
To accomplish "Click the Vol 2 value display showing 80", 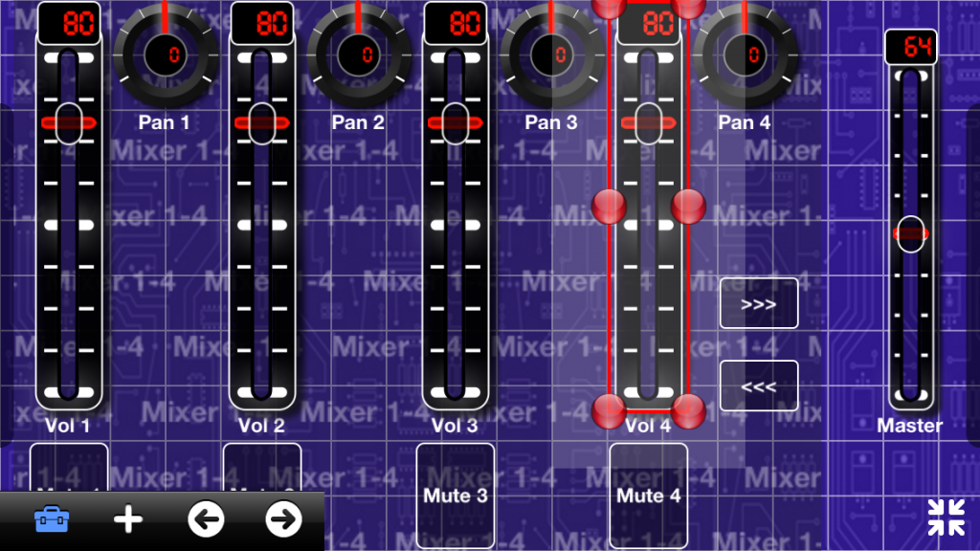I will tap(262, 23).
